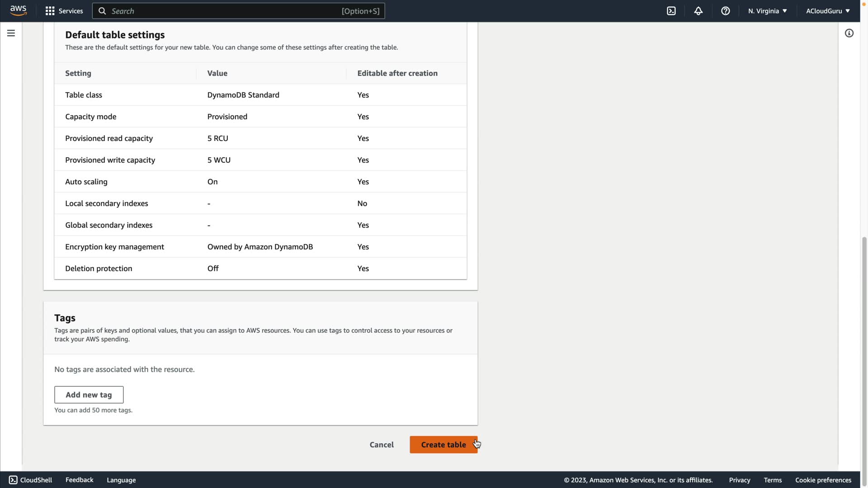Open the help question mark icon

(726, 11)
